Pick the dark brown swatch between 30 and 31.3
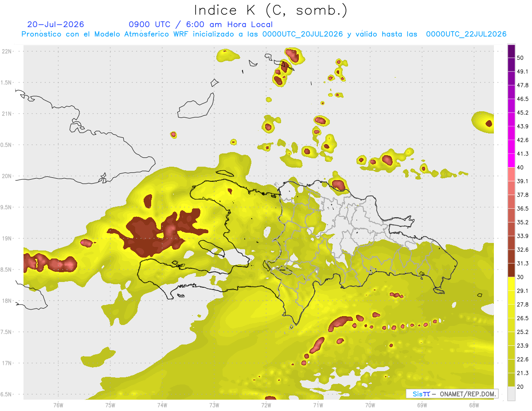The width and height of the screenshot is (532, 411). [x=511, y=270]
